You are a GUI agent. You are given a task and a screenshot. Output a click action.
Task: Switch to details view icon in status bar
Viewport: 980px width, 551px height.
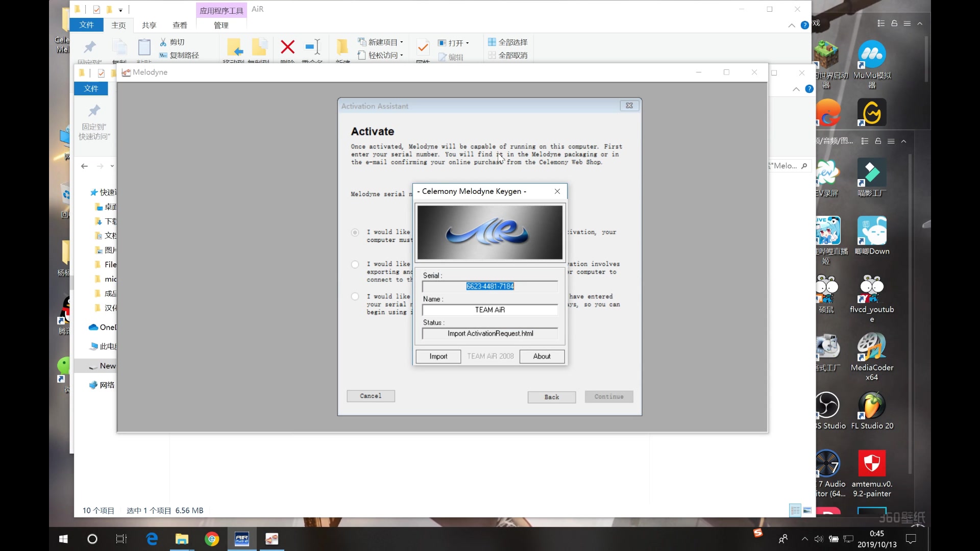[795, 510]
